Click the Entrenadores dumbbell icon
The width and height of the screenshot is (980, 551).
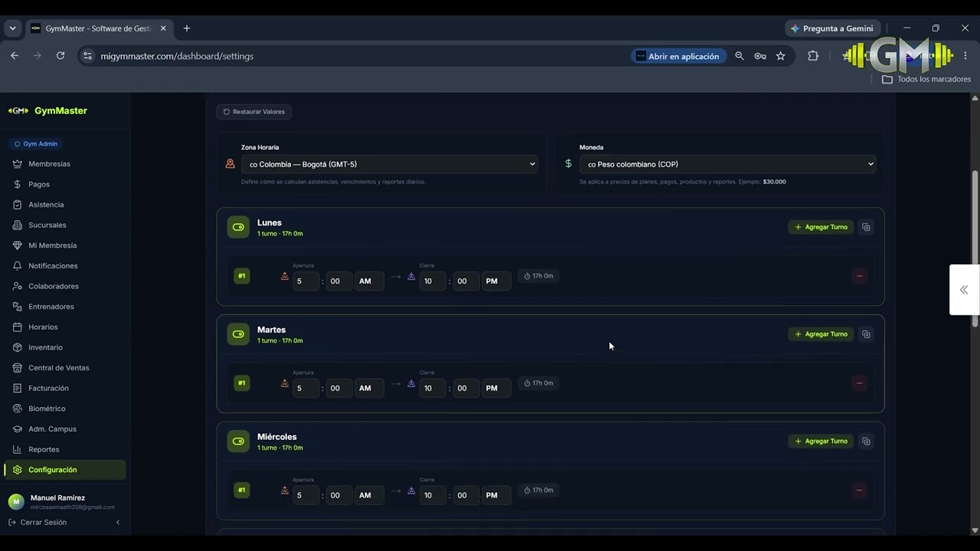click(18, 307)
